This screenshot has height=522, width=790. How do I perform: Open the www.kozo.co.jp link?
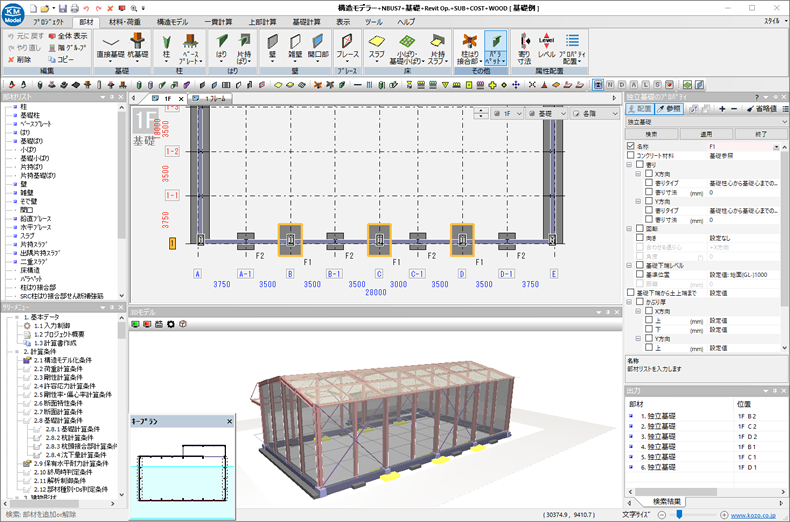[x=753, y=515]
